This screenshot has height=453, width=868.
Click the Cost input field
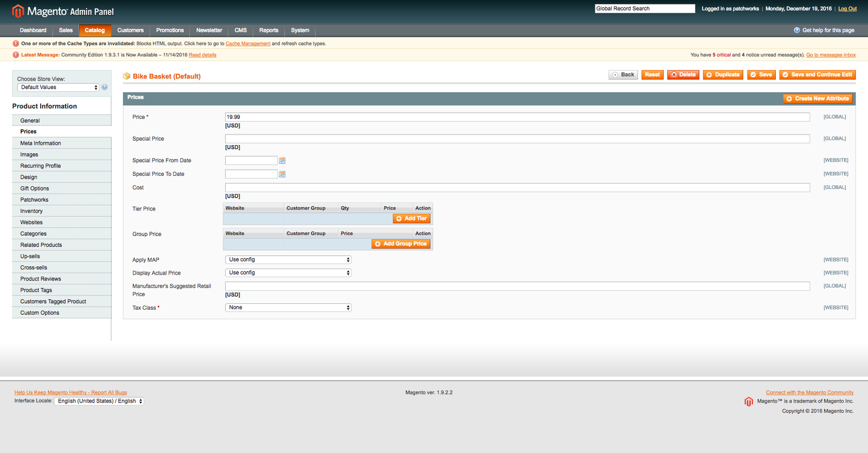518,188
